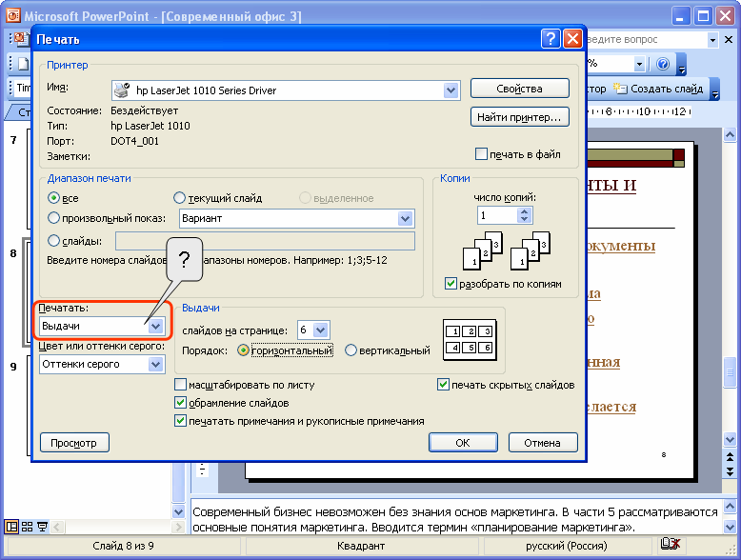Click the handout layout preview image
Screen dimensions: 741x560
tap(470, 340)
